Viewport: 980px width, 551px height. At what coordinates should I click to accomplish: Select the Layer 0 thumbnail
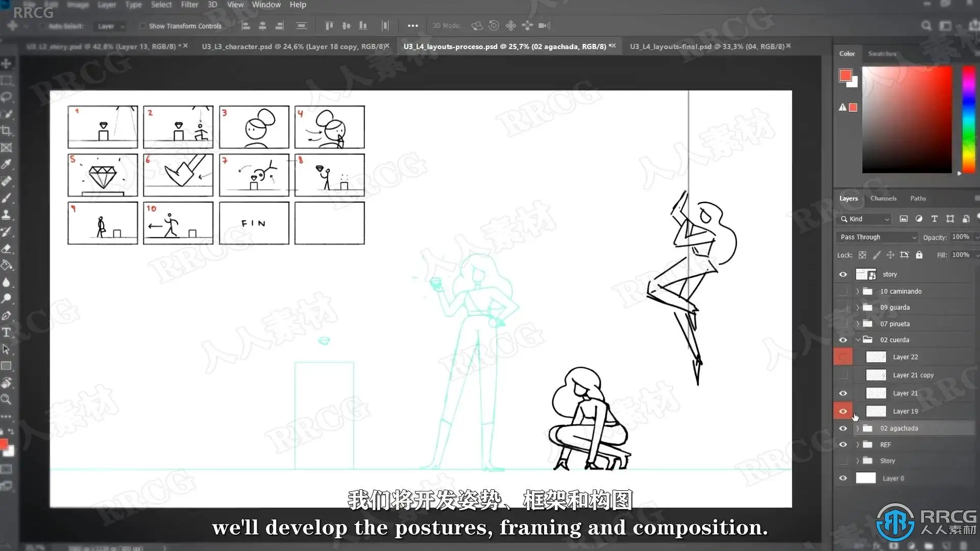pos(866,479)
